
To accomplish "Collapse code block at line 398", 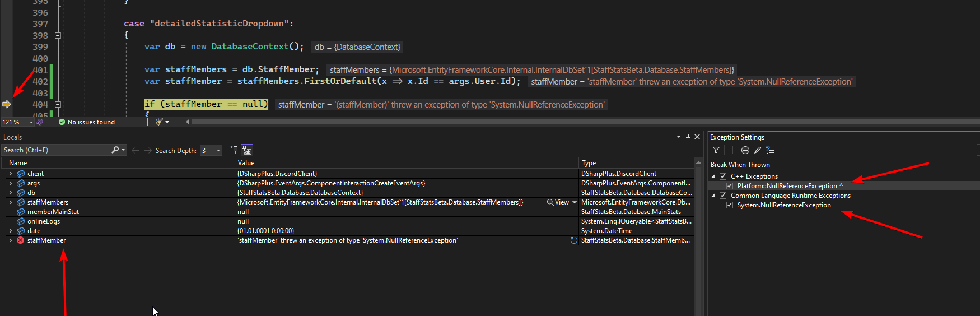I will click(x=58, y=35).
